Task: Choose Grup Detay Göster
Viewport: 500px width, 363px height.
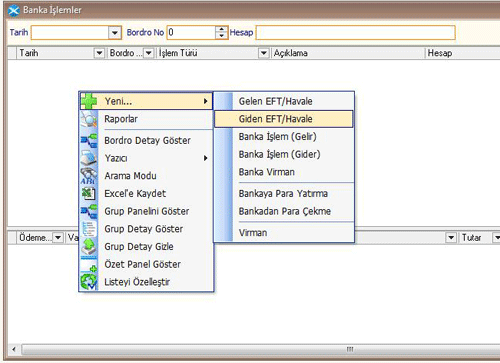Action: click(x=146, y=229)
